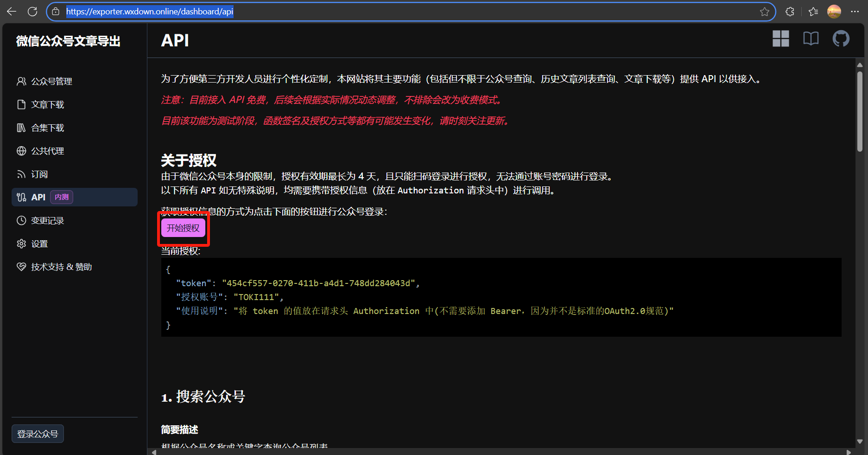The width and height of the screenshot is (868, 455).
Task: Reload the page with refresh icon
Action: click(x=32, y=12)
